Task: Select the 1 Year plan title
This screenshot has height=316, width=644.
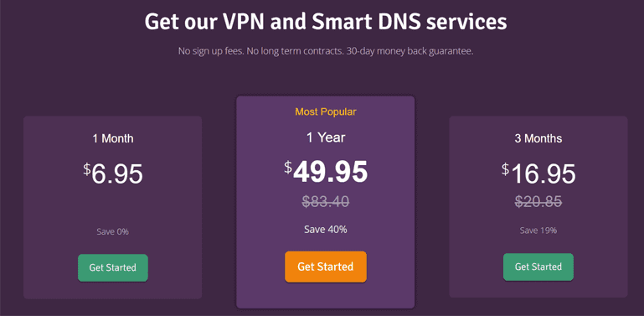Action: [x=326, y=137]
